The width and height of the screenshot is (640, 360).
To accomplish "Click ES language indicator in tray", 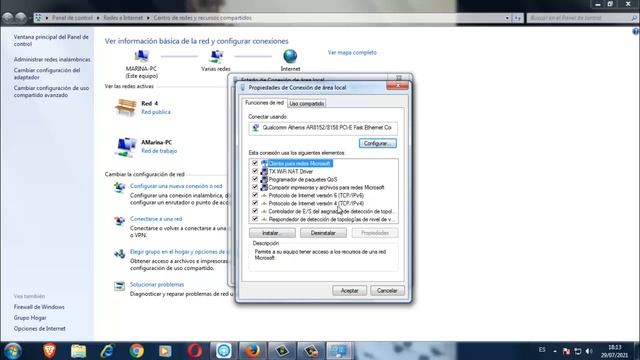I will point(542,350).
